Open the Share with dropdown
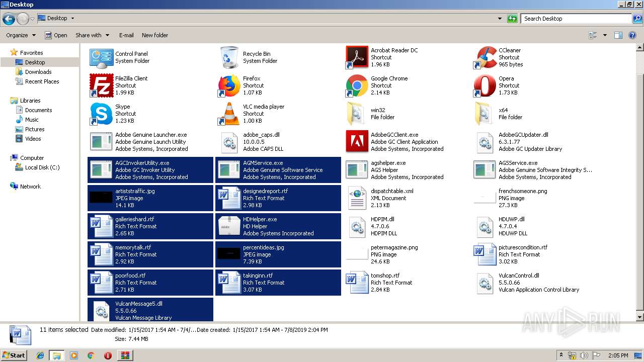This screenshot has width=644, height=362. 93,35
